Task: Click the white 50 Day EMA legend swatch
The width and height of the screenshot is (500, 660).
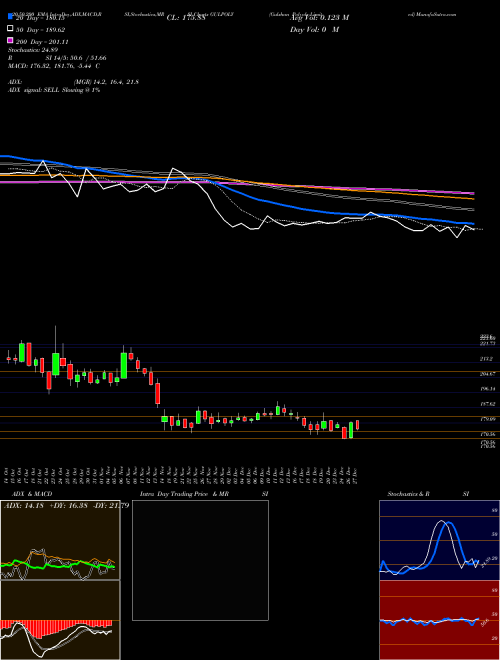Action: [10, 29]
